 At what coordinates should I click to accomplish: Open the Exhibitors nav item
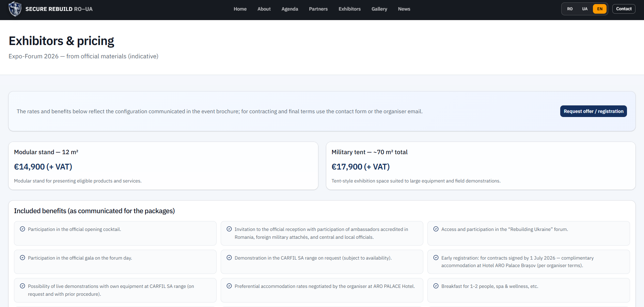pyautogui.click(x=350, y=9)
